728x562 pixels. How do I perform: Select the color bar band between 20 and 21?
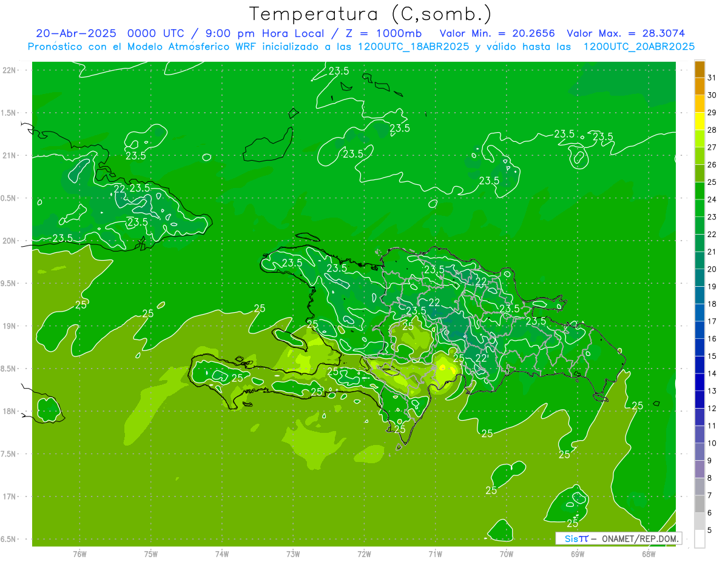click(x=699, y=261)
